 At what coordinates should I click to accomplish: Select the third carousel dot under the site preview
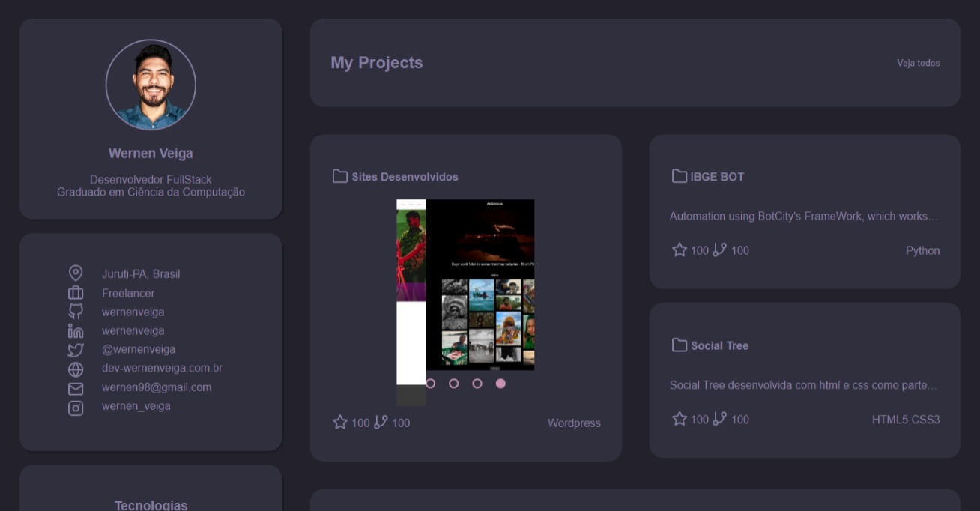pos(477,384)
